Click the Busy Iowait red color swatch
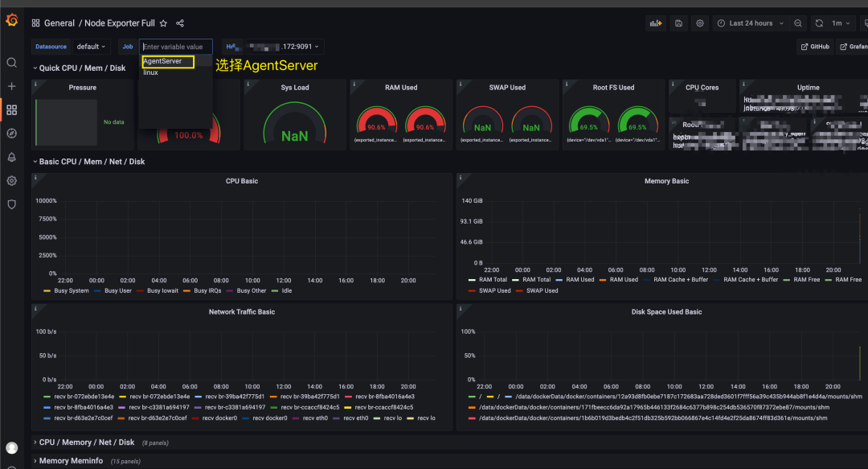868x469 pixels. tap(140, 291)
